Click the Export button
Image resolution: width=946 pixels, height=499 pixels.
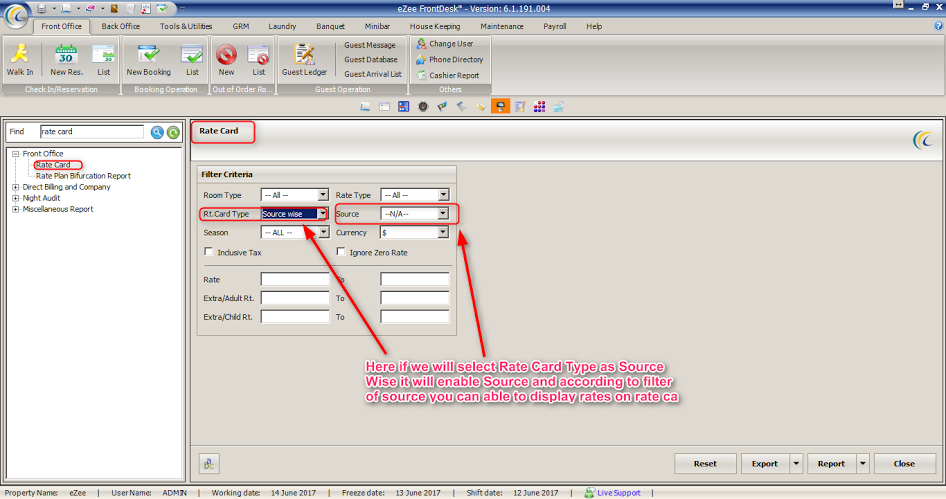(764, 463)
